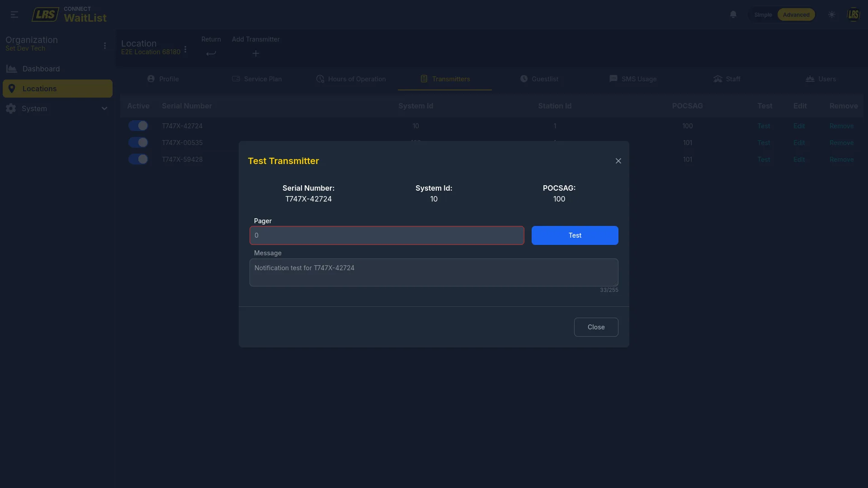868x488 pixels.
Task: Click the POCSAG column header
Action: pyautogui.click(x=688, y=106)
